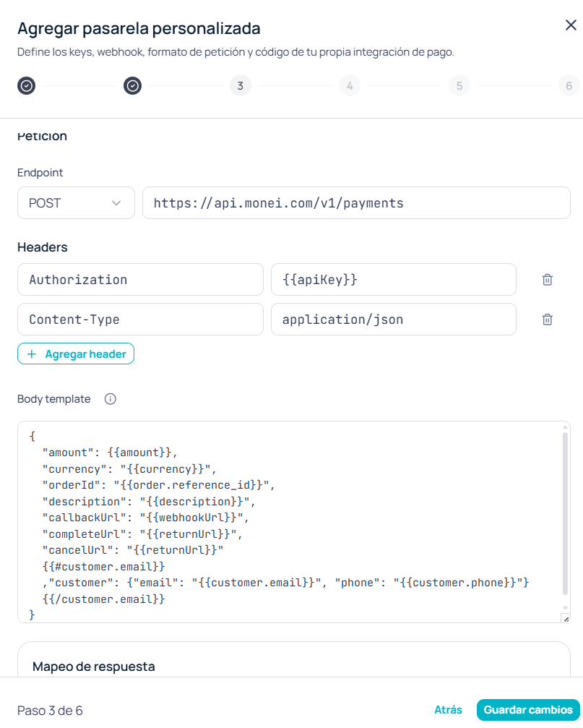Jump to step 4 indicator
Screen dimensions: 583x728
[350, 85]
